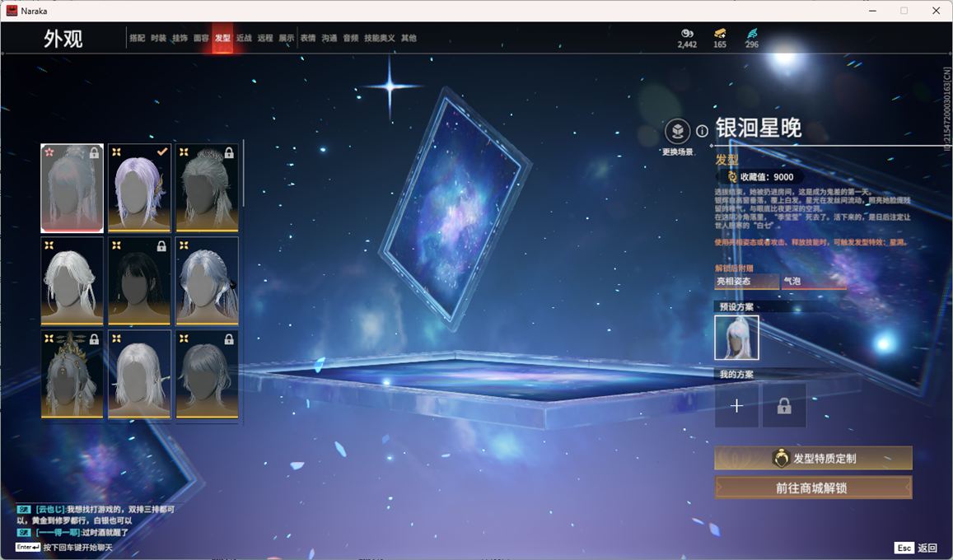Click the orange hairstyle effect description text
Viewport: 953px width, 560px height.
(811, 242)
